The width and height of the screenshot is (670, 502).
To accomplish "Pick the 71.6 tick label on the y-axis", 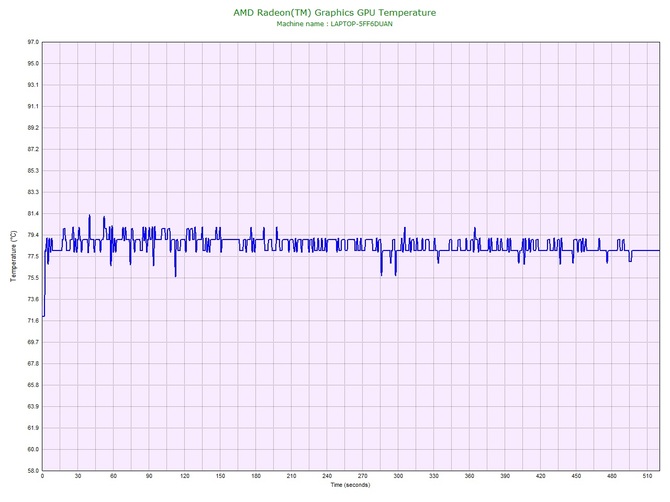I will pyautogui.click(x=32, y=321).
